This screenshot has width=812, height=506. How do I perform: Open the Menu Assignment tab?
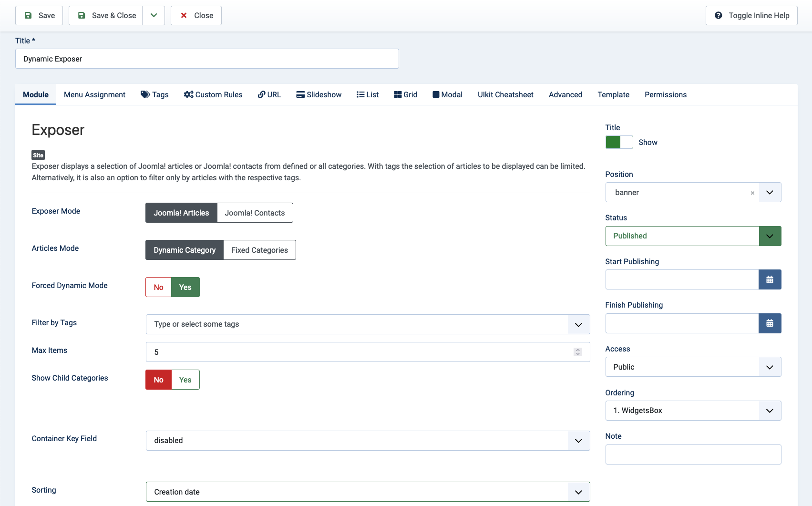(94, 94)
